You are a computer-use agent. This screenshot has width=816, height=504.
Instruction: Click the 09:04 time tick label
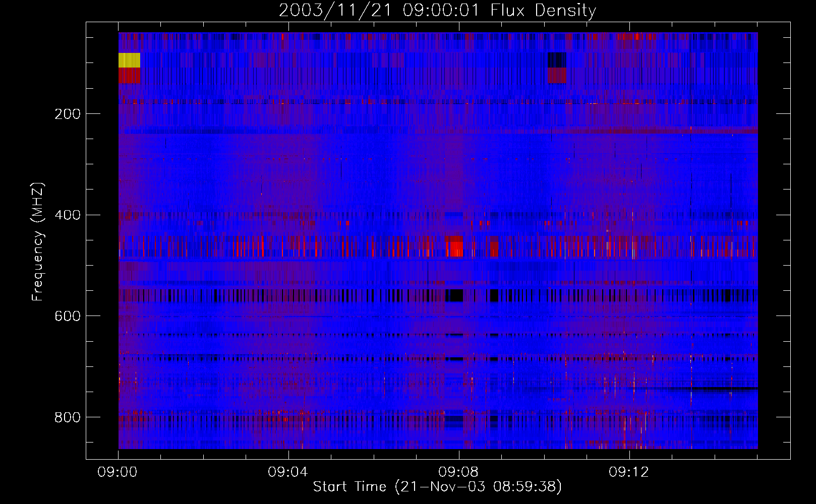pyautogui.click(x=288, y=472)
